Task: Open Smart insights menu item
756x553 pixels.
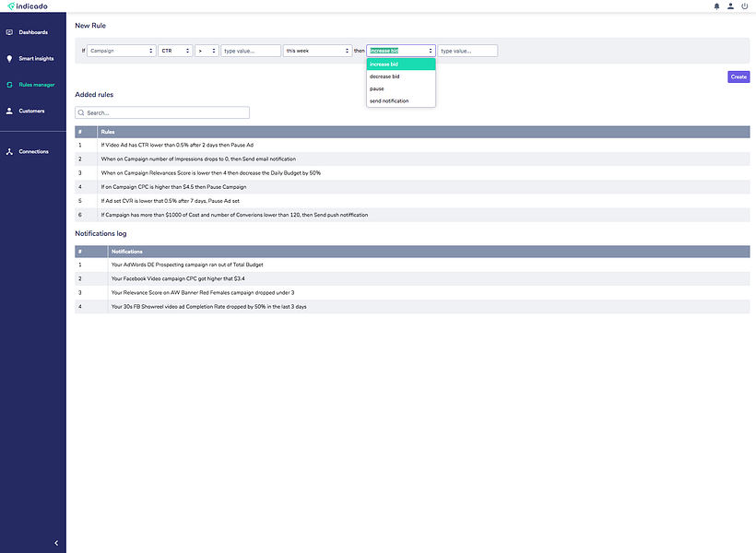Action: tap(36, 58)
